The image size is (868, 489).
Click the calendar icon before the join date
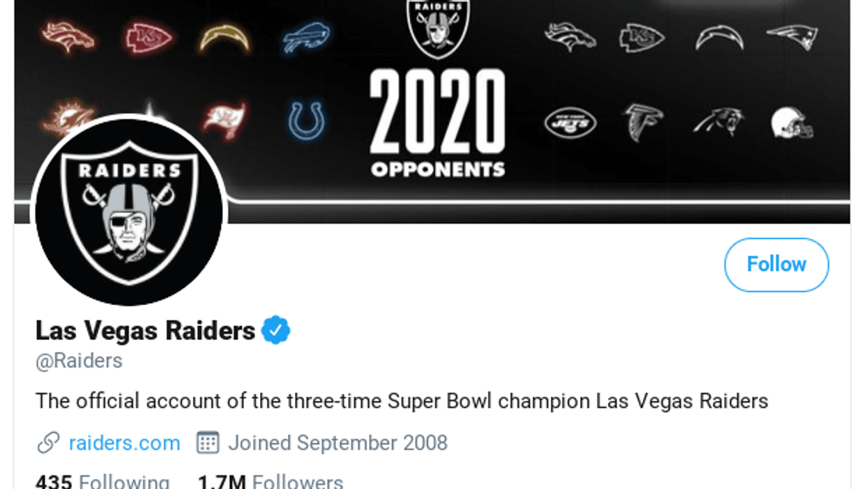coord(208,442)
